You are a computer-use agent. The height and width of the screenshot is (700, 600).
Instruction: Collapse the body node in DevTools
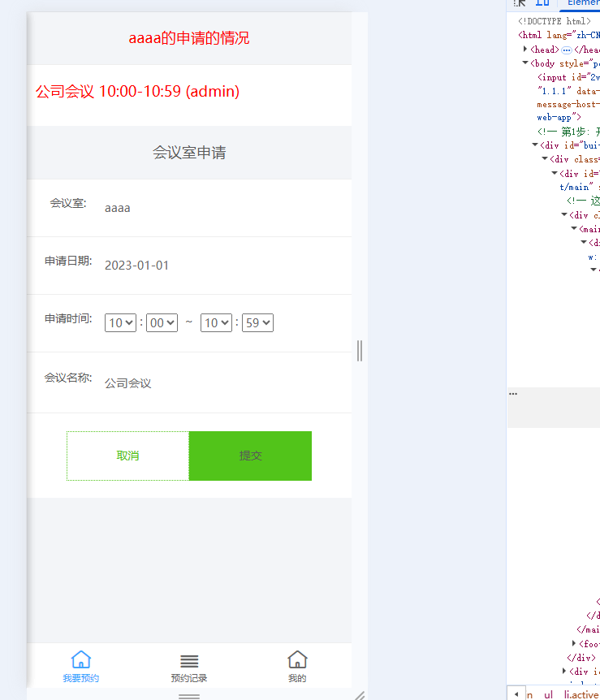(x=525, y=63)
